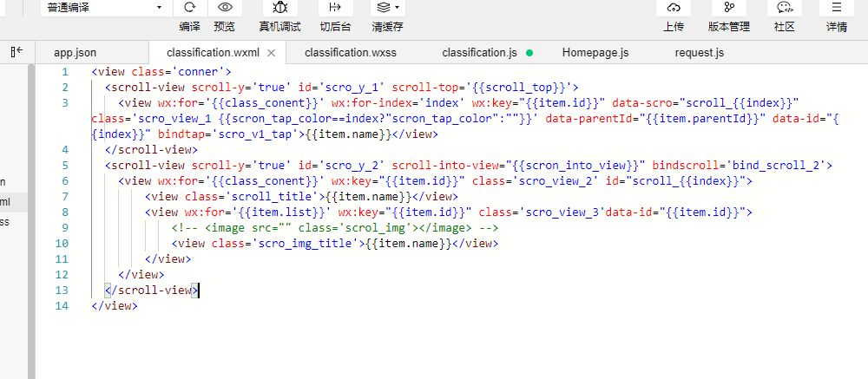Click line number 13 in gutter

click(x=62, y=291)
